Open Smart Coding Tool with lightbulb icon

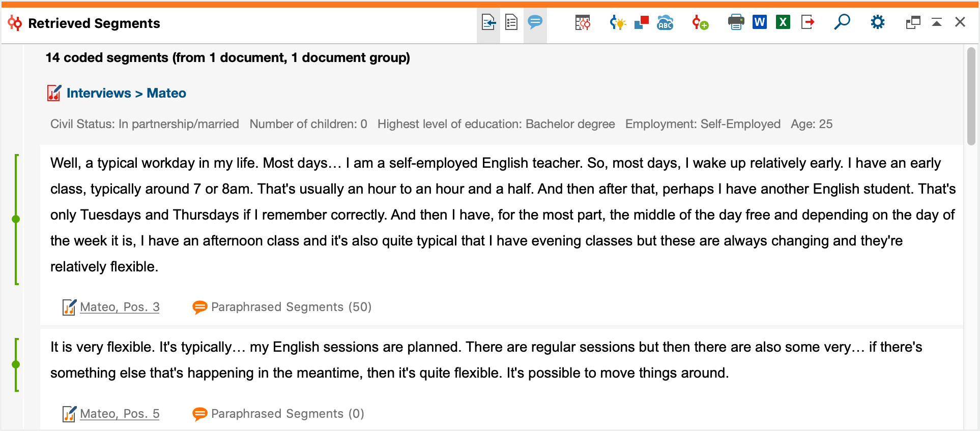tap(618, 22)
